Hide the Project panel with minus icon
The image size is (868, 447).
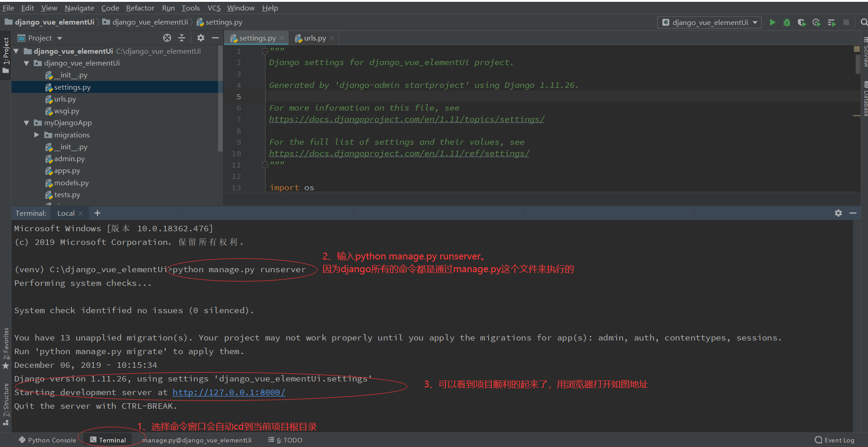tap(215, 38)
